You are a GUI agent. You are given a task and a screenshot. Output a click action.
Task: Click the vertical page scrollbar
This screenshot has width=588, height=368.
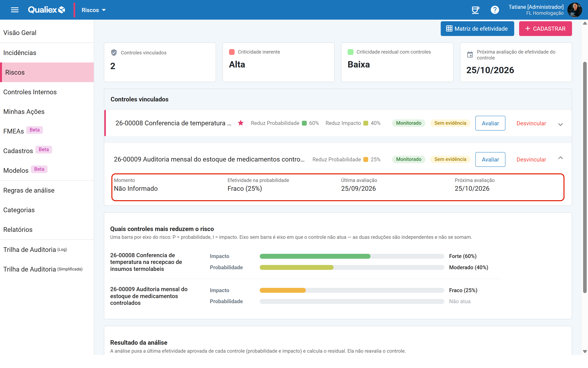(x=585, y=178)
